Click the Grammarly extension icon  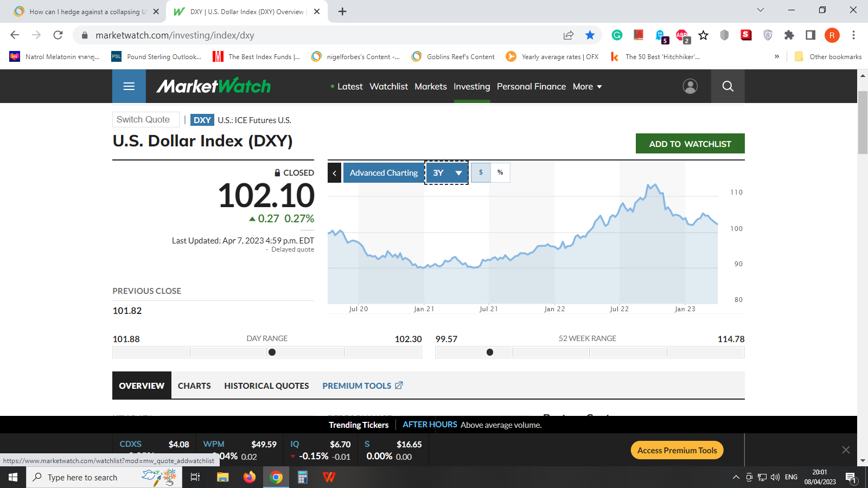tap(617, 35)
